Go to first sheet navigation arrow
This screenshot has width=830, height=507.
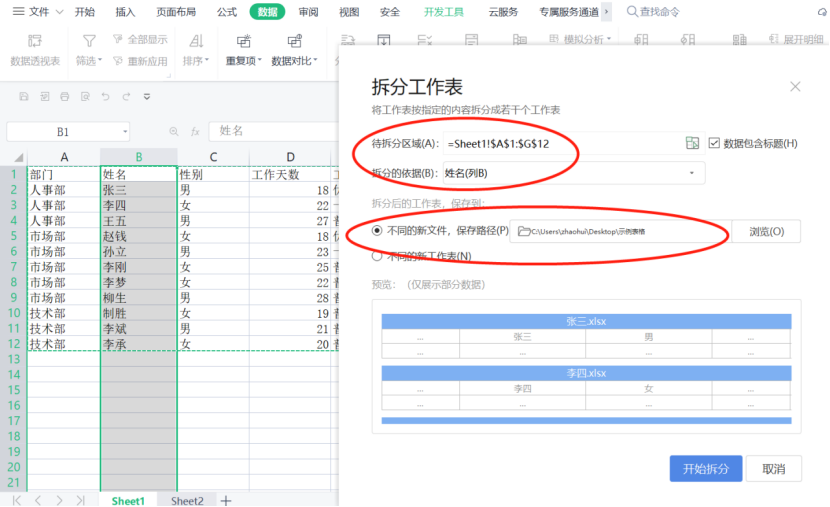[x=17, y=500]
